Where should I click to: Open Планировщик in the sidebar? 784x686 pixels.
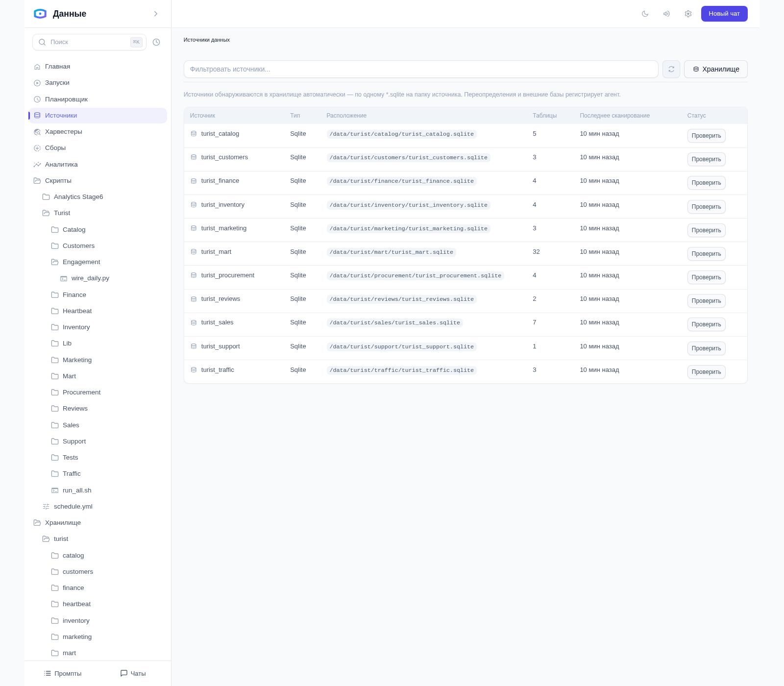pyautogui.click(x=98, y=99)
